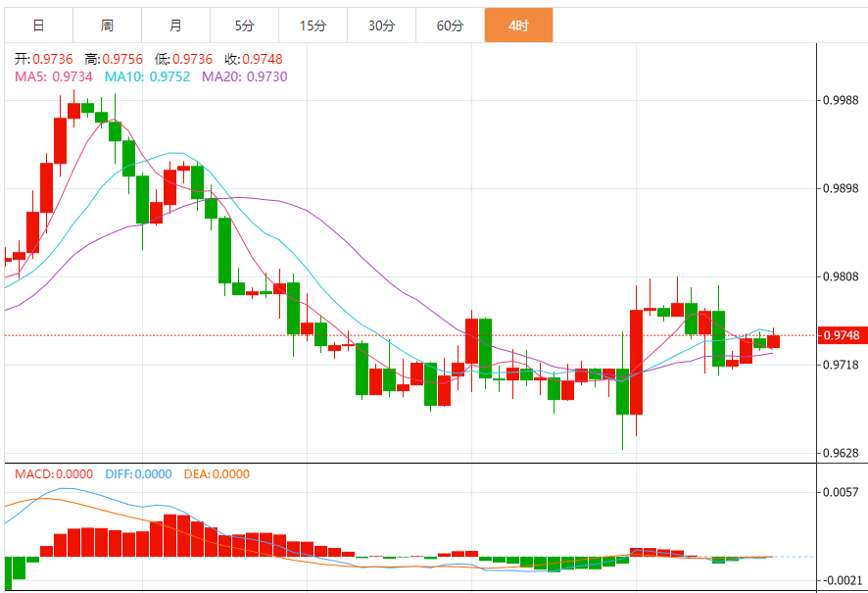
Task: Select the 周 weekly chart tab
Action: tap(107, 25)
